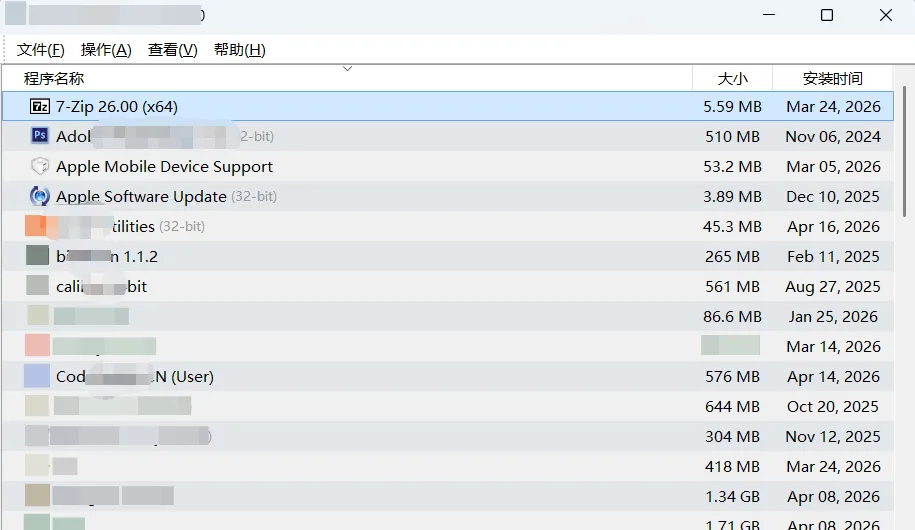
Task: Click the Dec 10, 2025 install date
Action: tap(833, 196)
